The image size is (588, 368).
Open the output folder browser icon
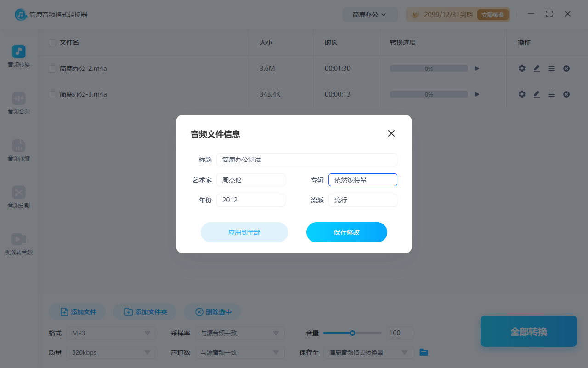423,352
